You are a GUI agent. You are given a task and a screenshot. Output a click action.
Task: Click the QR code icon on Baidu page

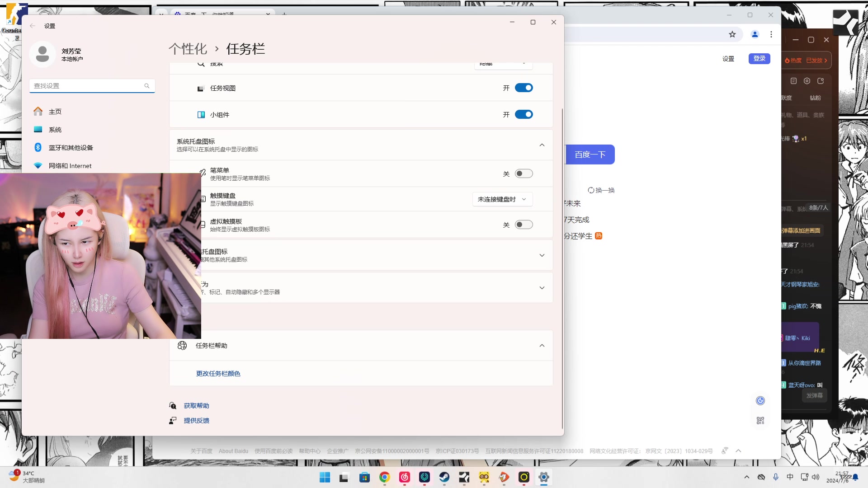click(760, 421)
